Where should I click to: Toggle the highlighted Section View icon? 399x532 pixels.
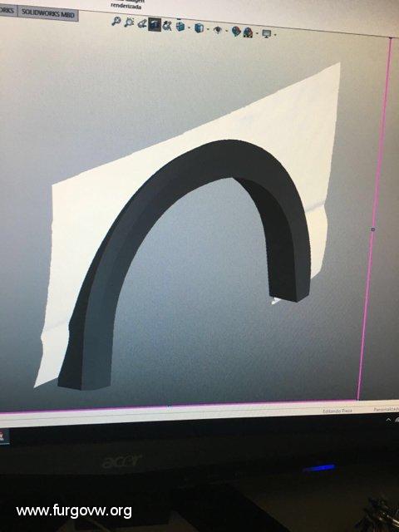[155, 25]
